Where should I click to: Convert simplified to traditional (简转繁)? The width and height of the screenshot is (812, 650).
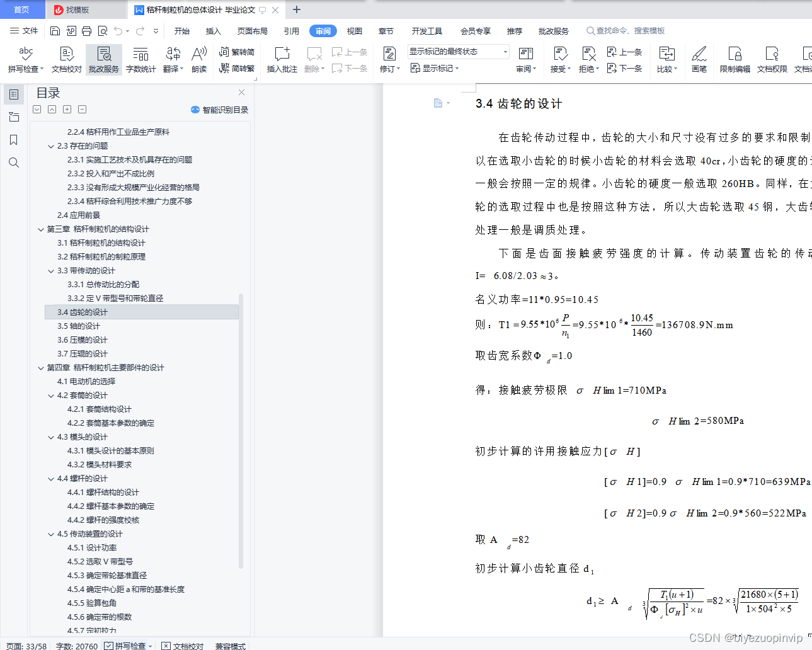(237, 68)
